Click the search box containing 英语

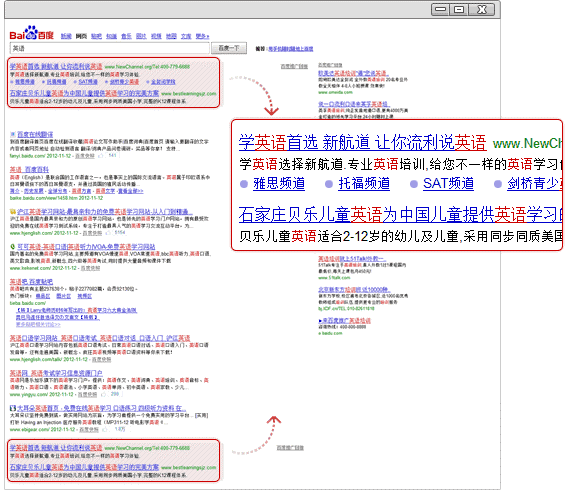coord(109,48)
